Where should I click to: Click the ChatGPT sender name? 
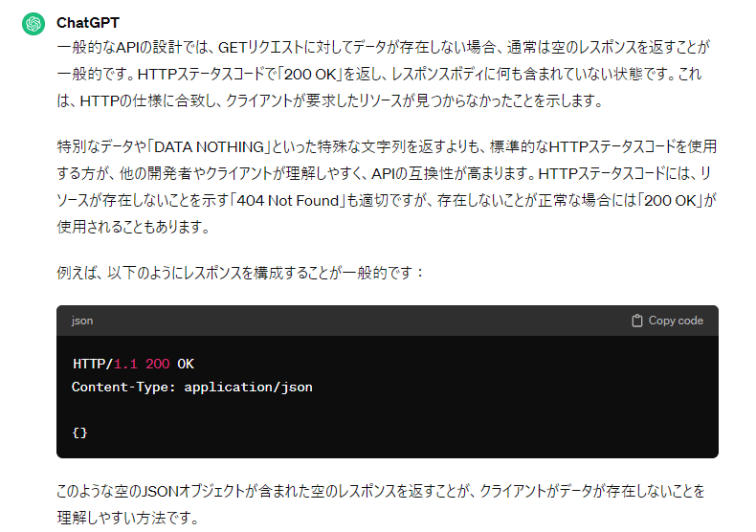pyautogui.click(x=88, y=23)
